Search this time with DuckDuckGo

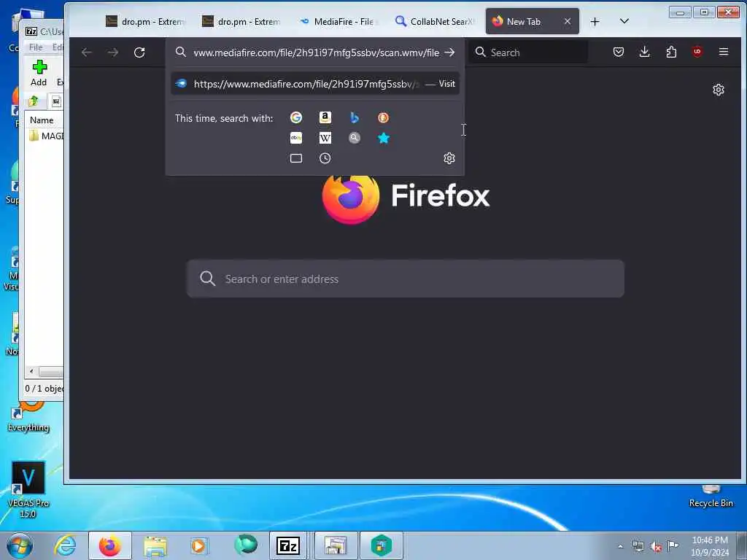click(x=383, y=117)
